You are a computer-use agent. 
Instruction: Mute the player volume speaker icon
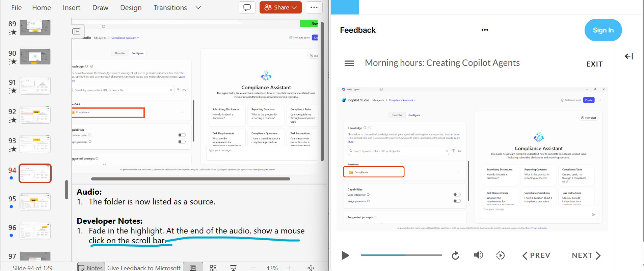point(478,255)
